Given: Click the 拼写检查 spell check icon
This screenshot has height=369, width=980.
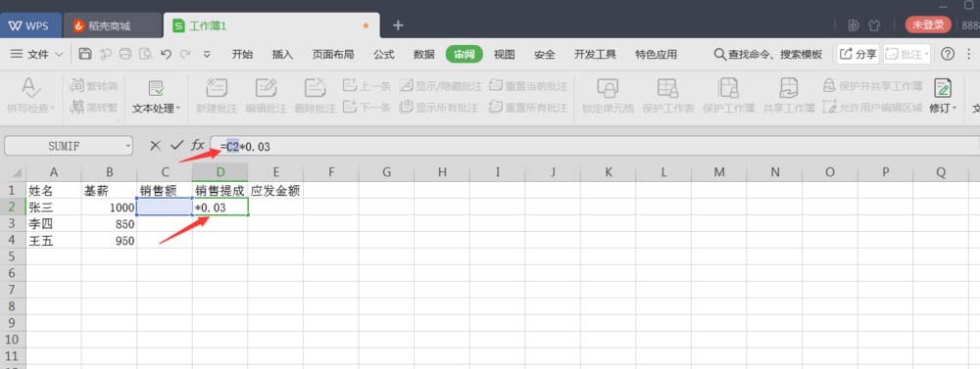Looking at the screenshot, I should [30, 87].
